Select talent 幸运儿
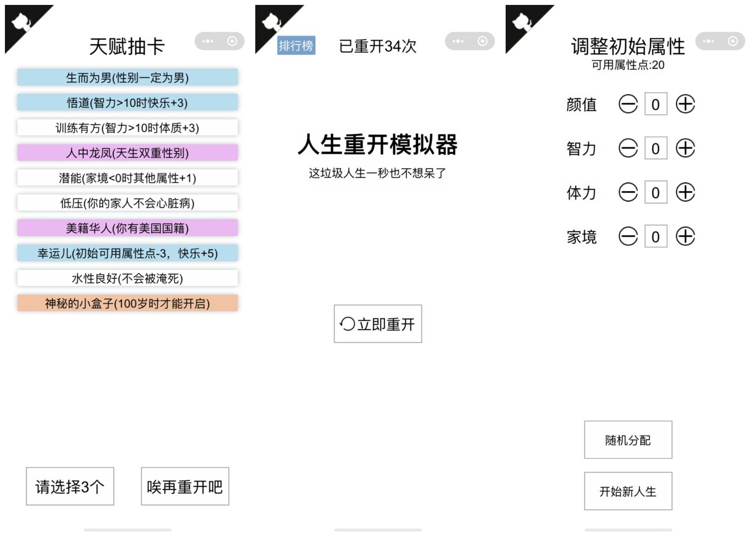This screenshot has width=756, height=541. [x=127, y=253]
